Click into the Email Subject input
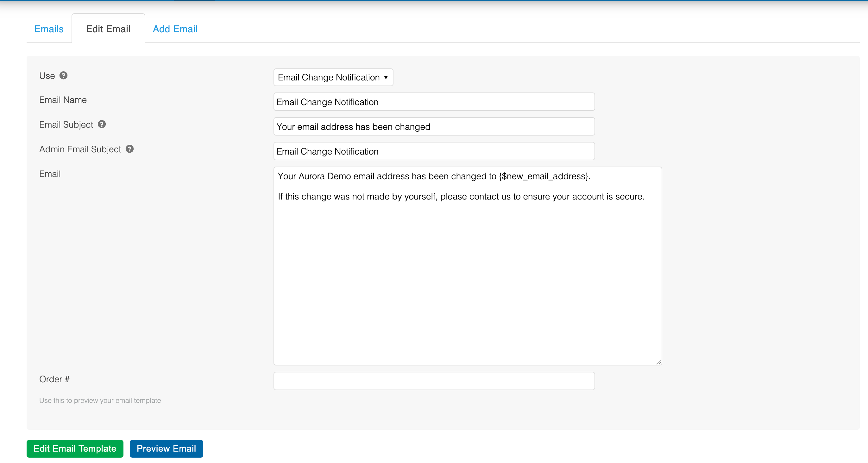Screen dimensions: 868x463 coord(434,127)
